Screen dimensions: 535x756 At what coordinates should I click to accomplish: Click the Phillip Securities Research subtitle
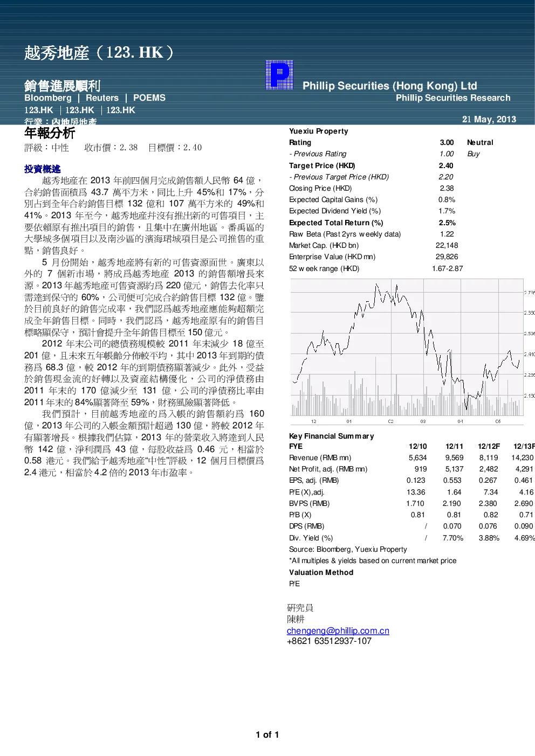pyautogui.click(x=453, y=98)
